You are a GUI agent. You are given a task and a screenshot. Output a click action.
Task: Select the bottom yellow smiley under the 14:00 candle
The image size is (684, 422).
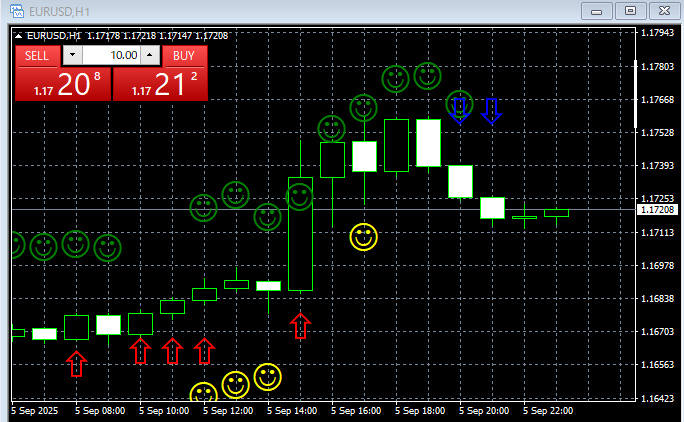(267, 377)
